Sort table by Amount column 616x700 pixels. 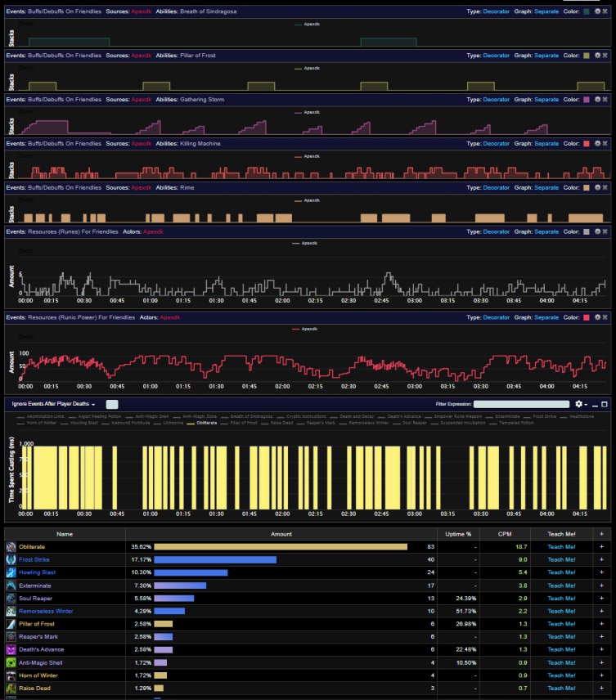[281, 534]
